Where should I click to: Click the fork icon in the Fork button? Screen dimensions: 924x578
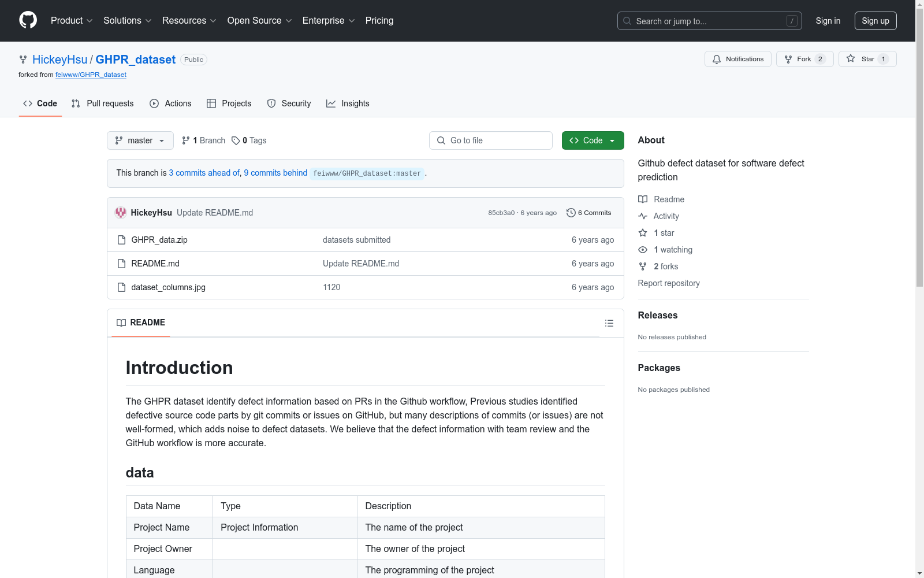point(788,59)
